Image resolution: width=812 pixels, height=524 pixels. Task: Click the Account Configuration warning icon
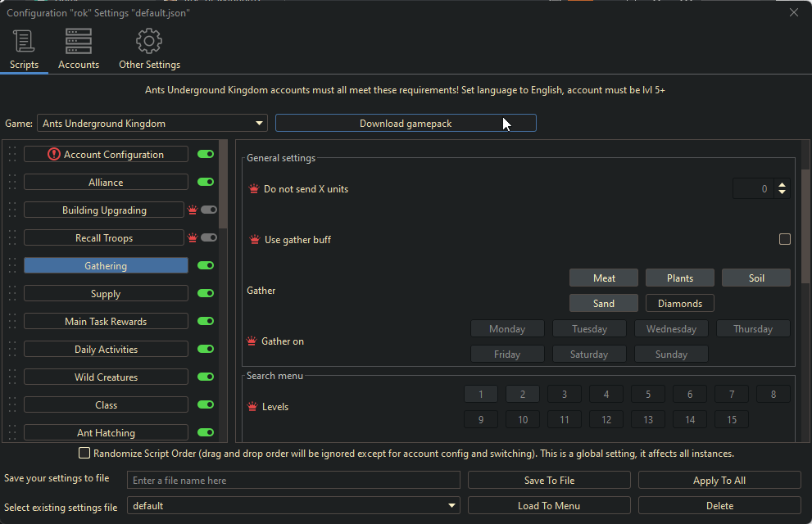pos(54,154)
